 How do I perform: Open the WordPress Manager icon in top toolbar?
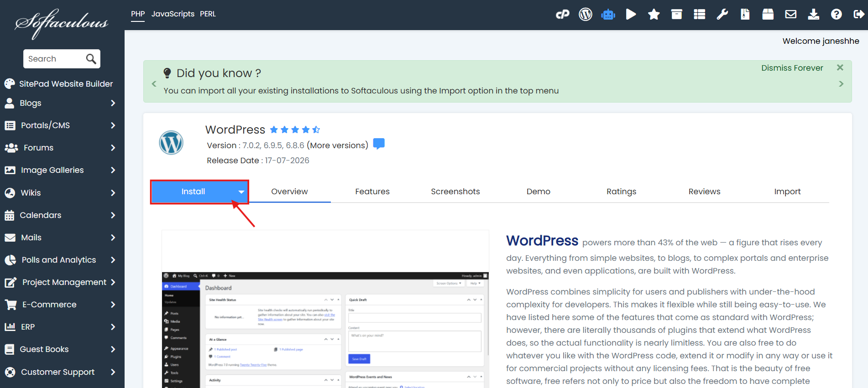[x=586, y=15]
